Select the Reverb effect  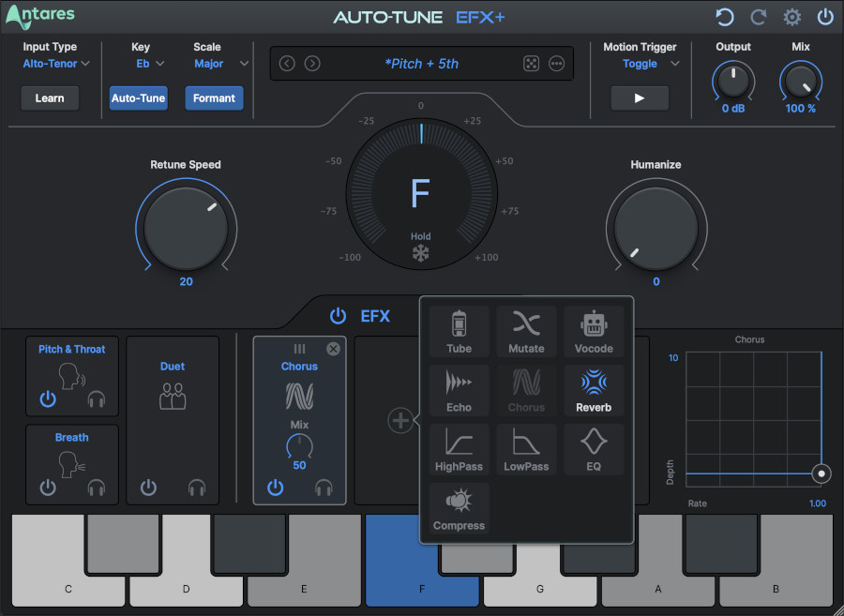click(x=594, y=389)
